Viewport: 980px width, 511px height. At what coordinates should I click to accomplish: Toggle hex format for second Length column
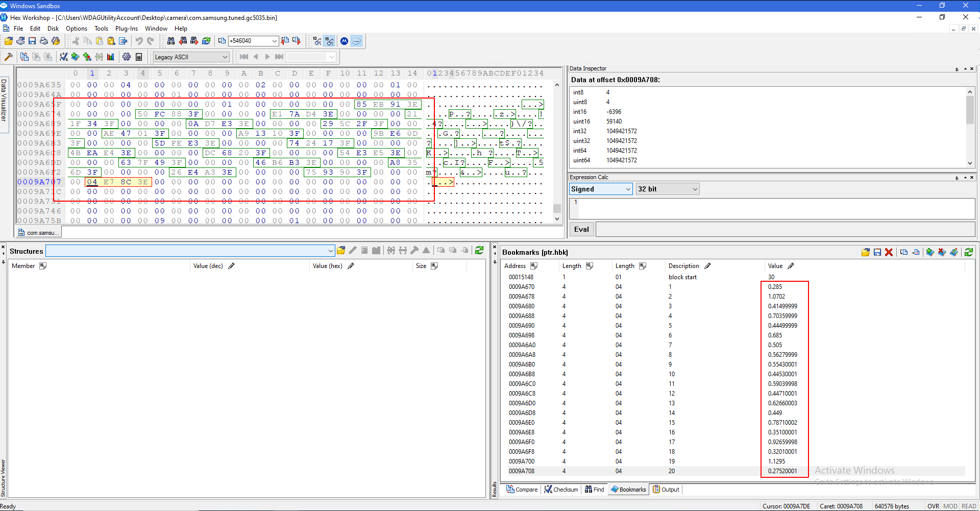643,266
